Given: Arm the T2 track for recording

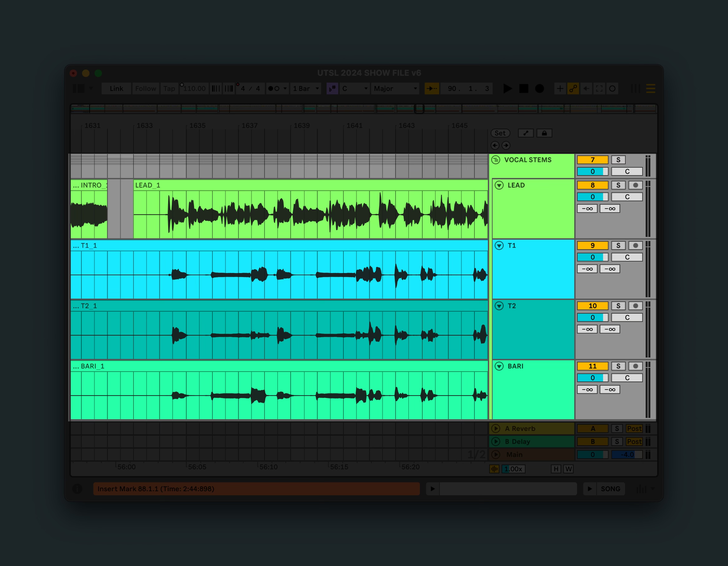Looking at the screenshot, I should (635, 306).
